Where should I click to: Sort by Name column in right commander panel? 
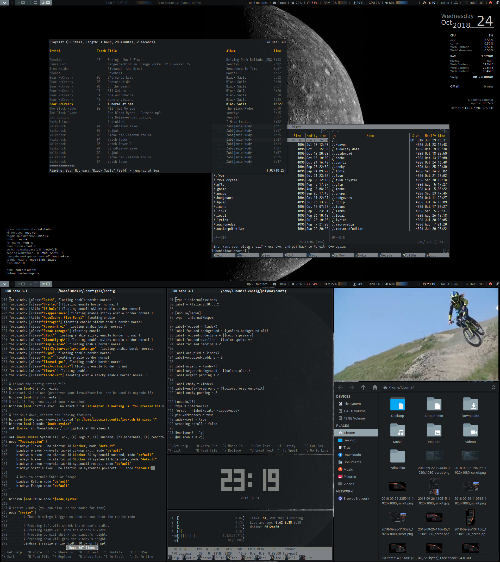click(370, 136)
